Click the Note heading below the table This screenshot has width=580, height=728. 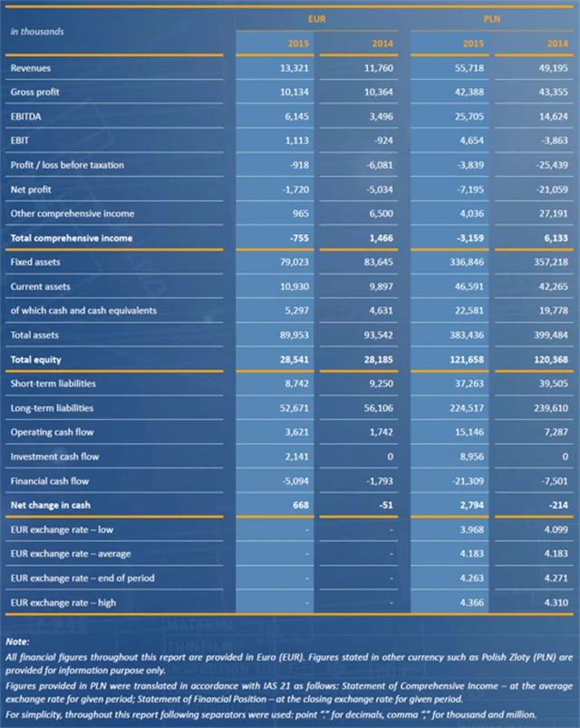pyautogui.click(x=17, y=641)
